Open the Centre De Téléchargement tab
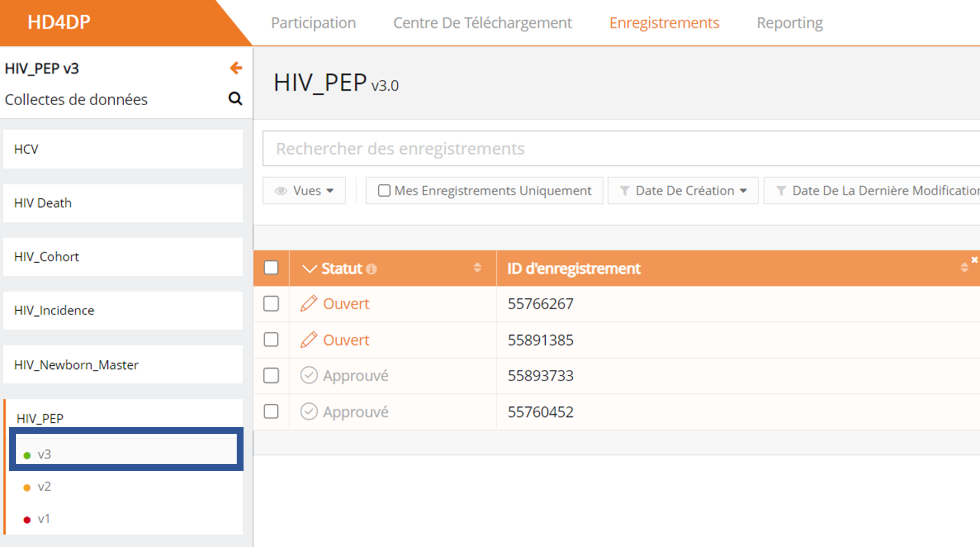This screenshot has width=980, height=547. click(x=482, y=23)
